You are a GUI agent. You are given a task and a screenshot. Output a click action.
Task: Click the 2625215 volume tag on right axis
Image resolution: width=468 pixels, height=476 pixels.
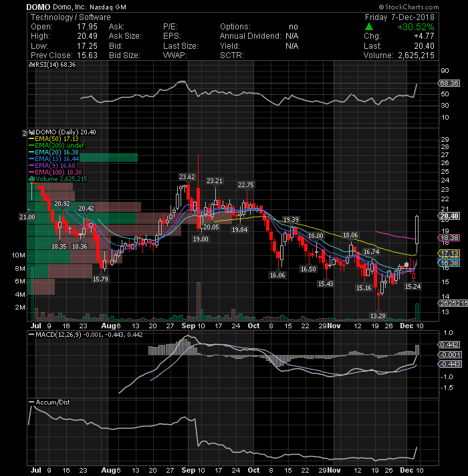point(453,304)
